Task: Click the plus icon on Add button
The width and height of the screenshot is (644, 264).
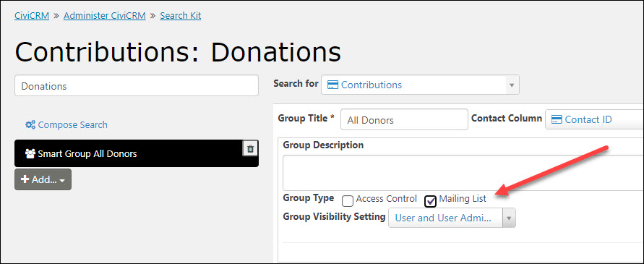Action: (x=25, y=179)
